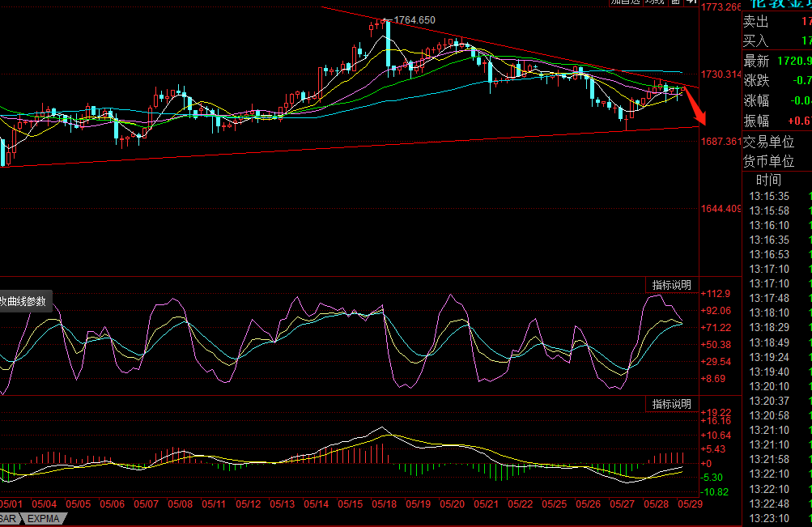Open 指标说明 for the MACD histogram panel

click(672, 404)
